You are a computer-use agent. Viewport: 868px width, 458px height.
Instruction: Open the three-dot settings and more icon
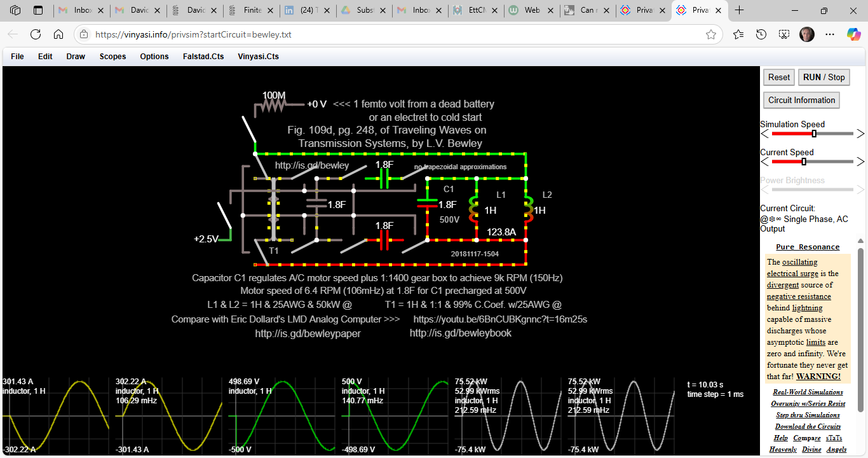coord(830,34)
